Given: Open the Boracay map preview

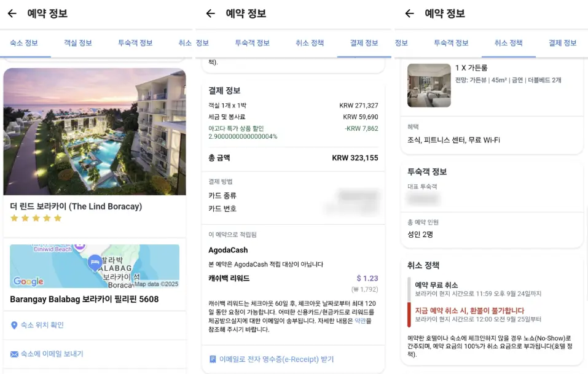Looking at the screenshot, I should [x=95, y=266].
